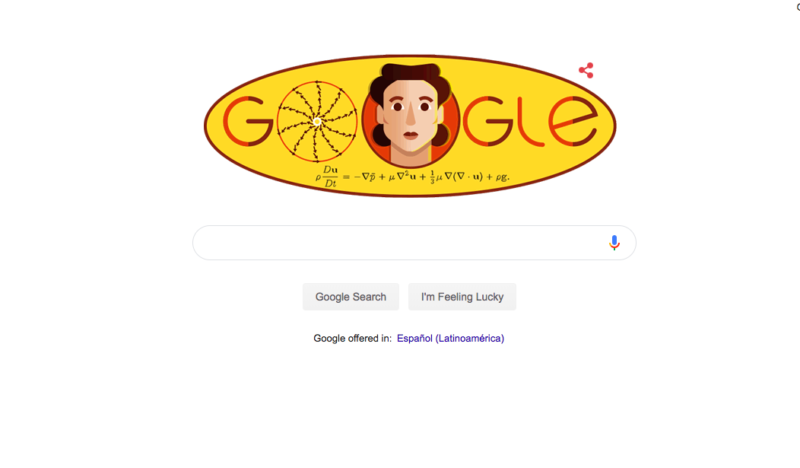Click the 'Google offered in:' text

pos(353,338)
